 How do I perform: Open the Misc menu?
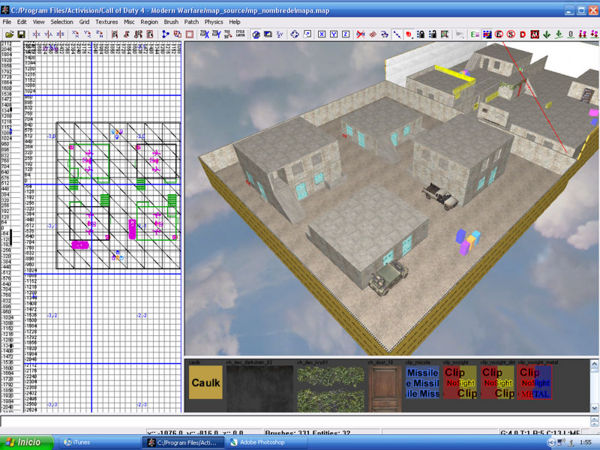129,22
